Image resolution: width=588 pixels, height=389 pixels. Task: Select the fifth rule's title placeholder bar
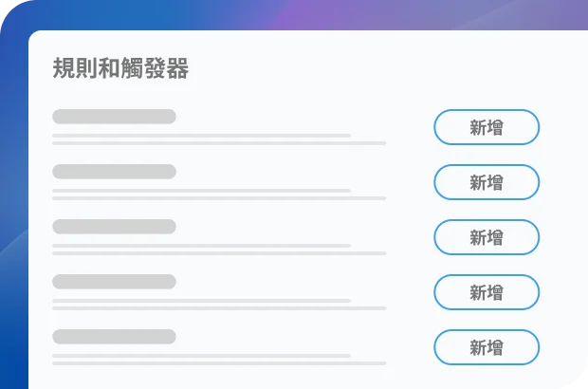[114, 337]
